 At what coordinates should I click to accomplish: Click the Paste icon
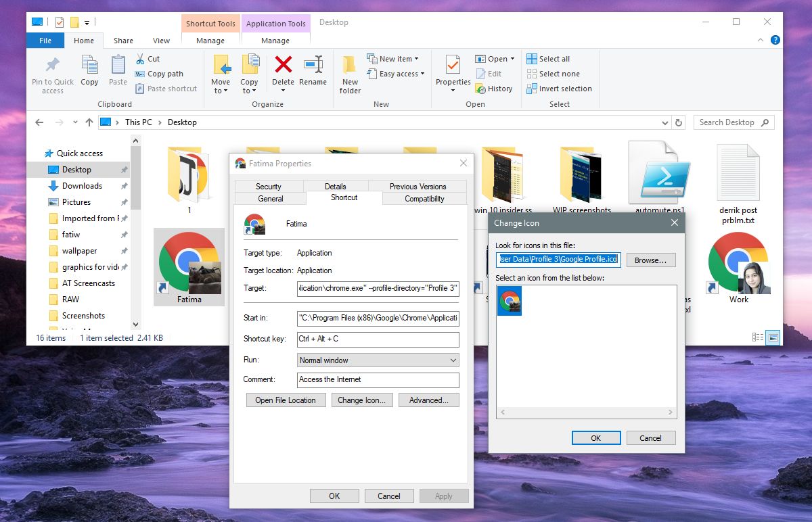point(117,68)
